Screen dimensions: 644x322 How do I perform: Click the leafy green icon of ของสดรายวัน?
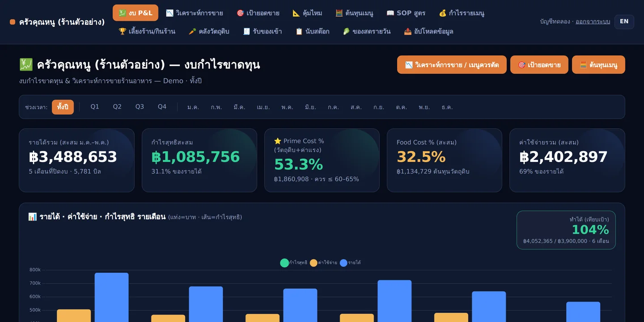coord(346,31)
